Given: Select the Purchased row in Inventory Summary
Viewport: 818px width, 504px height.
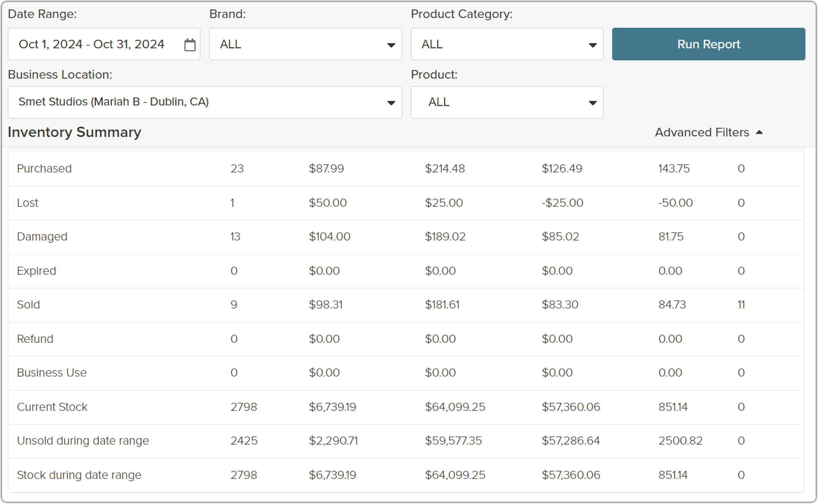Looking at the screenshot, I should click(x=406, y=169).
